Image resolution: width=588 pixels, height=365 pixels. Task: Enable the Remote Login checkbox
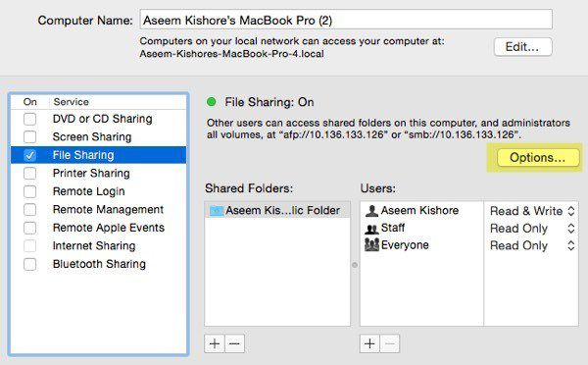point(30,191)
